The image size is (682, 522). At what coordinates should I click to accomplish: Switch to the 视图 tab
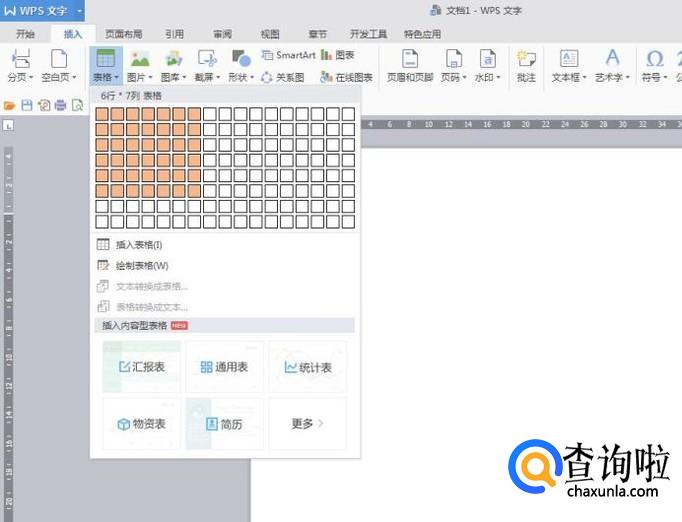point(270,34)
